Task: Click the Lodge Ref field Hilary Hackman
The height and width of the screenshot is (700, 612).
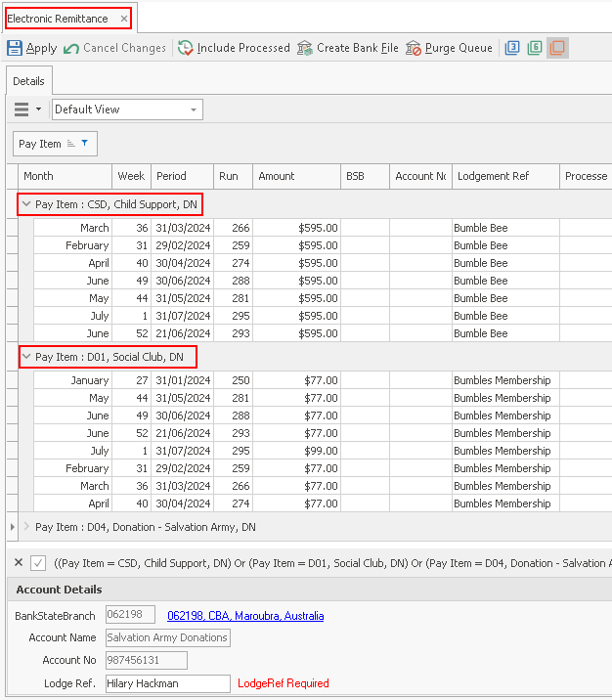Action: (168, 683)
